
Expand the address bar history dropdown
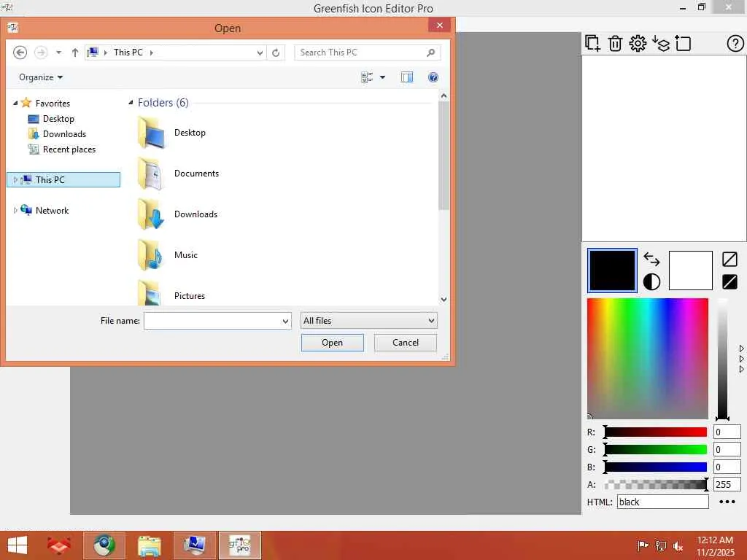[260, 52]
